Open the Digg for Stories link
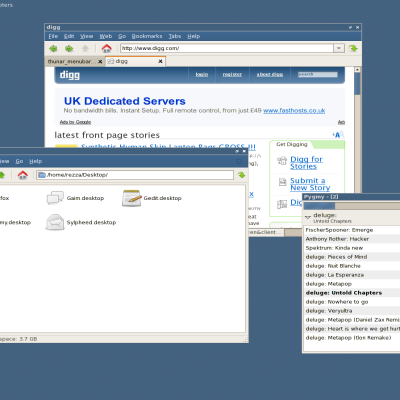The image size is (400, 400). click(x=306, y=163)
